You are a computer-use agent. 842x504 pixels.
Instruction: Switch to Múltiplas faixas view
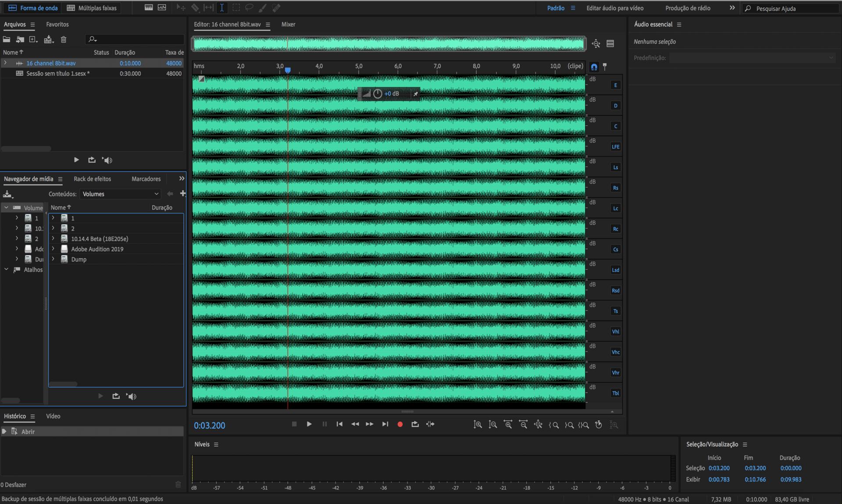tap(92, 8)
